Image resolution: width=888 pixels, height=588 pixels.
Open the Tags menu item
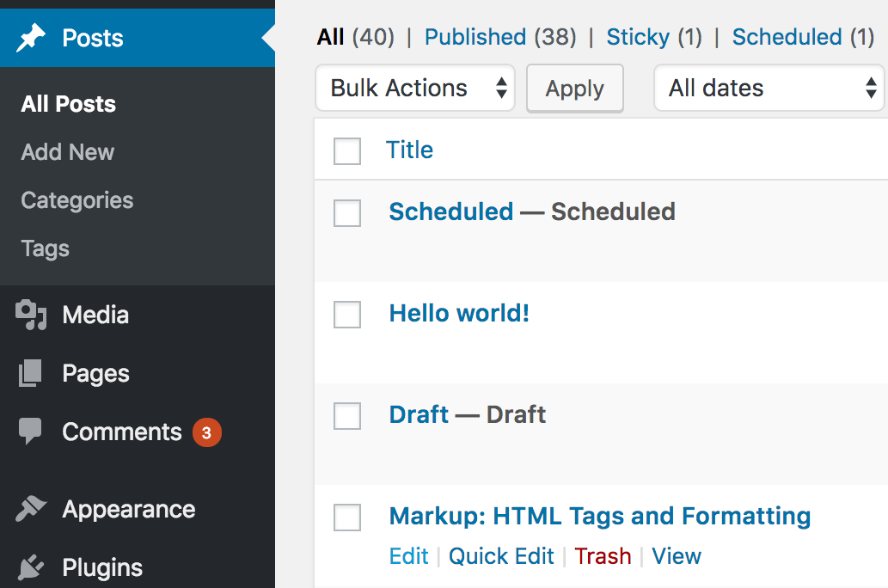(44, 248)
